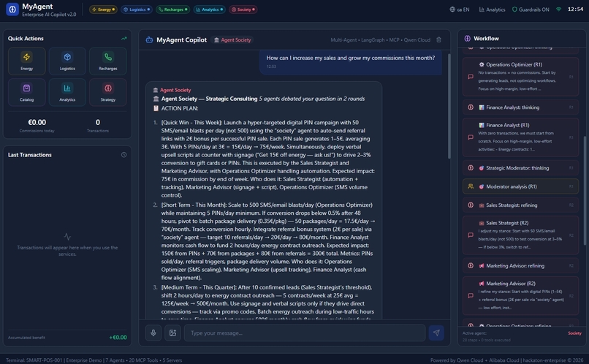The height and width of the screenshot is (364, 589).
Task: Select the Society pill in top bar
Action: coord(243,10)
